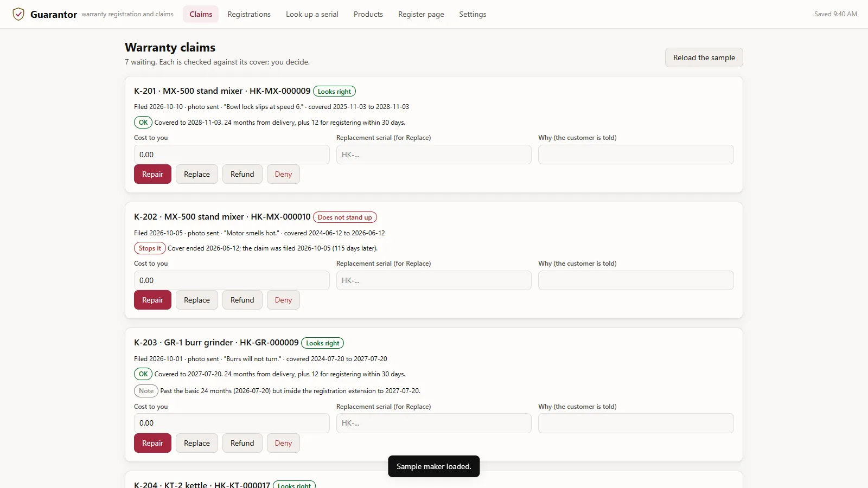868x488 pixels.
Task: Click the Saved 9:40 AM status text
Action: (835, 14)
